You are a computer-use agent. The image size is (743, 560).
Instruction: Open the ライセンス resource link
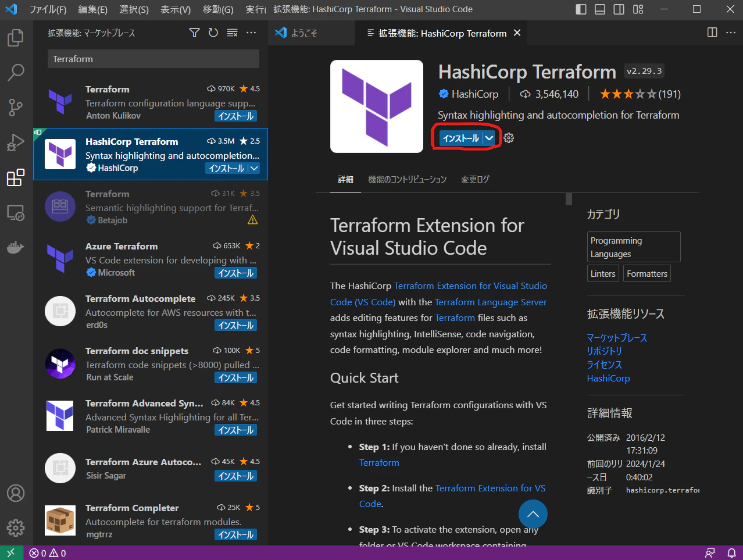point(605,365)
